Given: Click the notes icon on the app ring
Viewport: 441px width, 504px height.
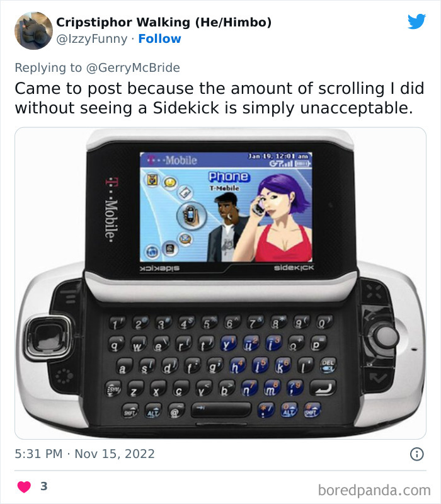Looking at the screenshot, I should point(169,248).
